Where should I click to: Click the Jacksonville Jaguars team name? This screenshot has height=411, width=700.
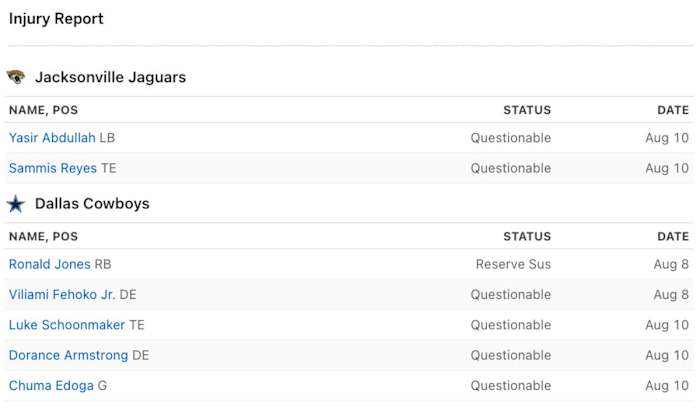[x=110, y=77]
